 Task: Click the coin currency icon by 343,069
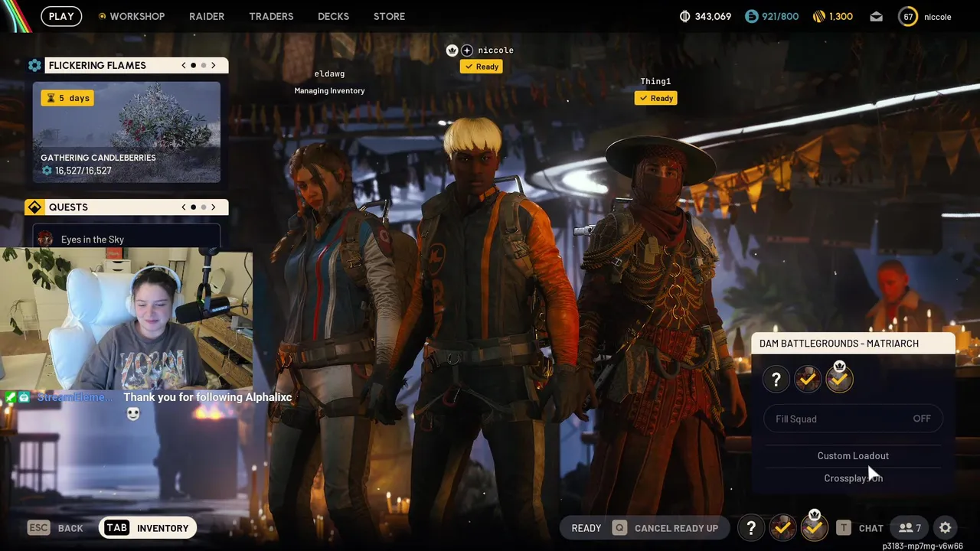click(x=684, y=16)
